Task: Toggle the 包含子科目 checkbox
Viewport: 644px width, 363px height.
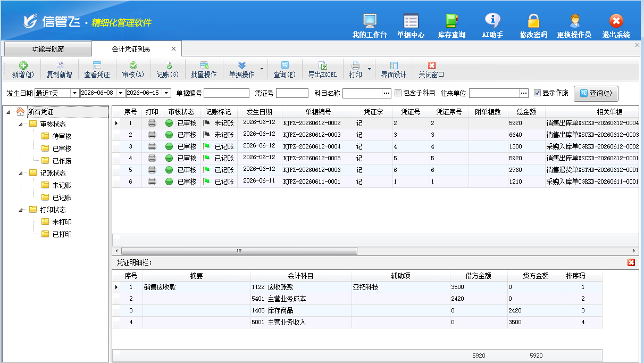Action: [x=398, y=93]
